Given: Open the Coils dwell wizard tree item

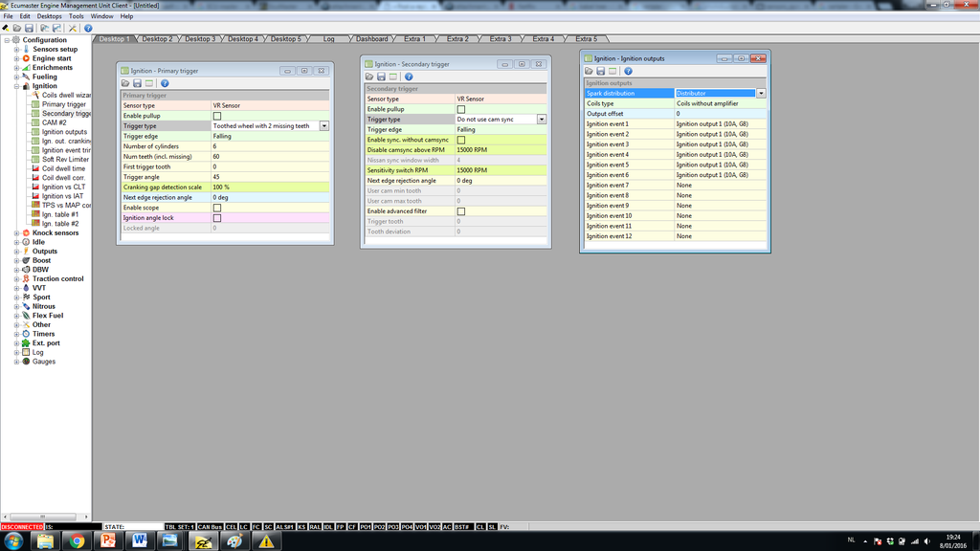Looking at the screenshot, I should (x=65, y=96).
